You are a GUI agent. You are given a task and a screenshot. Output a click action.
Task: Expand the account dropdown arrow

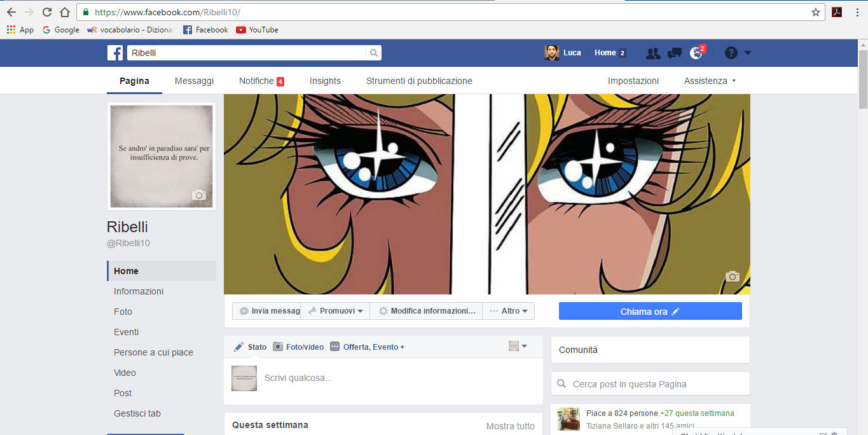tap(748, 53)
